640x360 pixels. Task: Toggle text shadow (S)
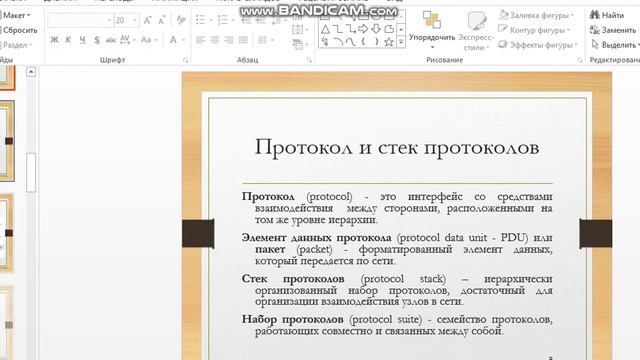97,40
